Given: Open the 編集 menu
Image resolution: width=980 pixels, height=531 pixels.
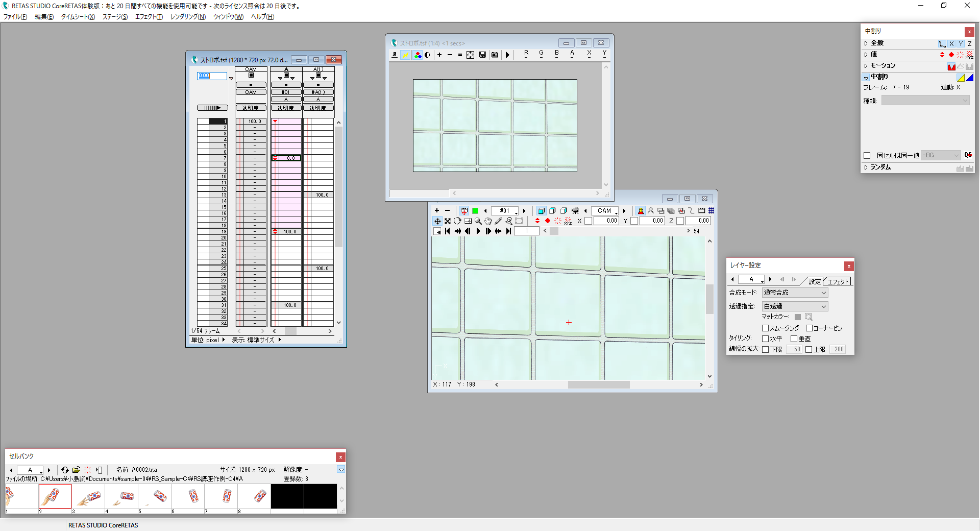Looking at the screenshot, I should [x=44, y=17].
